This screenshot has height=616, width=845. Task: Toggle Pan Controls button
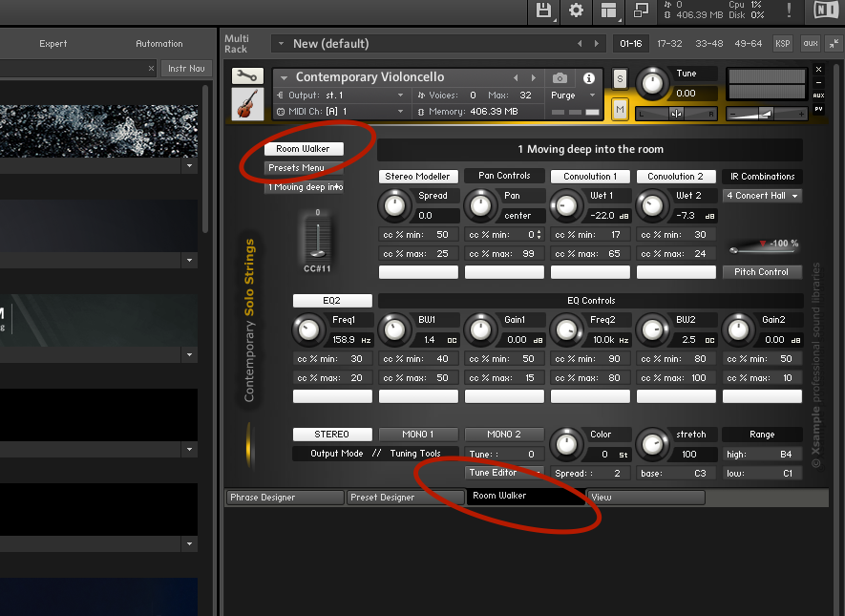pyautogui.click(x=504, y=176)
